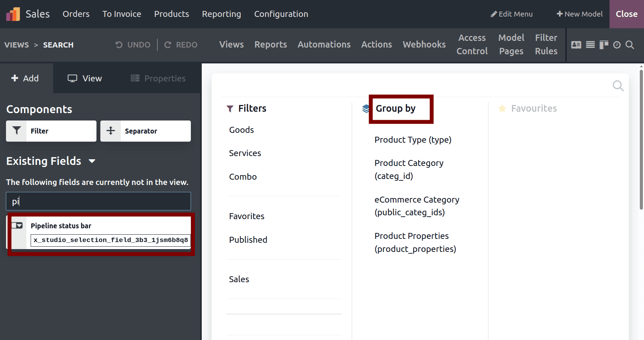This screenshot has height=340, width=644.
Task: Click the existing fields search input
Action: [98, 201]
